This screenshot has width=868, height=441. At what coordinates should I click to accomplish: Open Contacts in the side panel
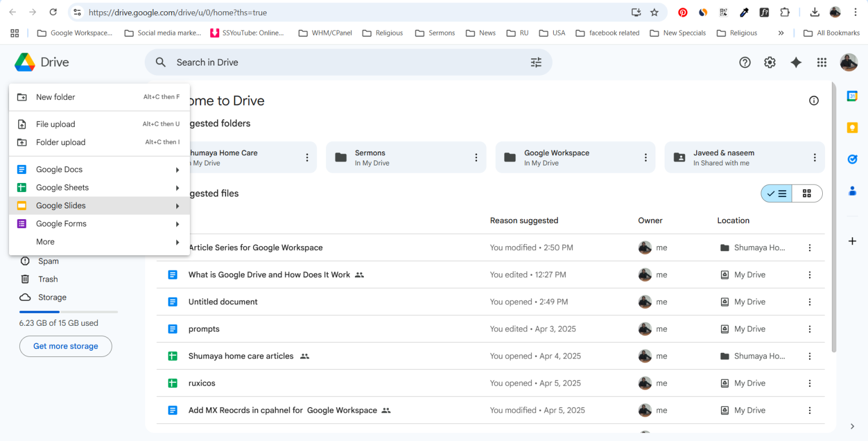click(x=852, y=191)
